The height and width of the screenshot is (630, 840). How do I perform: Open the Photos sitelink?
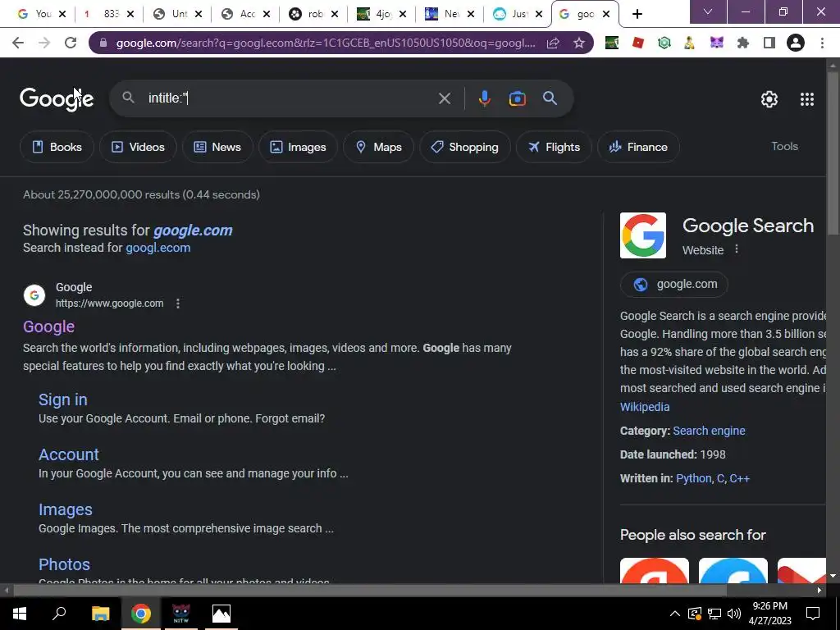click(64, 564)
